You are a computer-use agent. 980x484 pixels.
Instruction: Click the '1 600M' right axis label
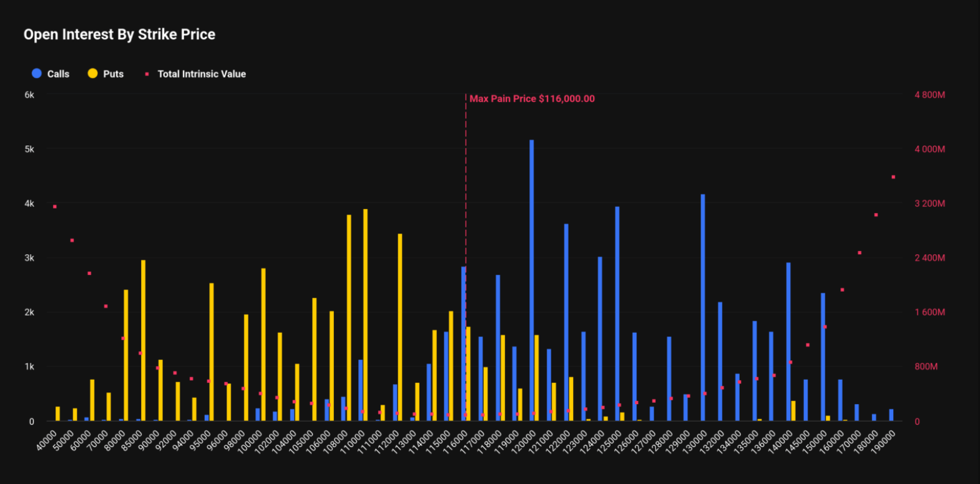click(x=930, y=312)
